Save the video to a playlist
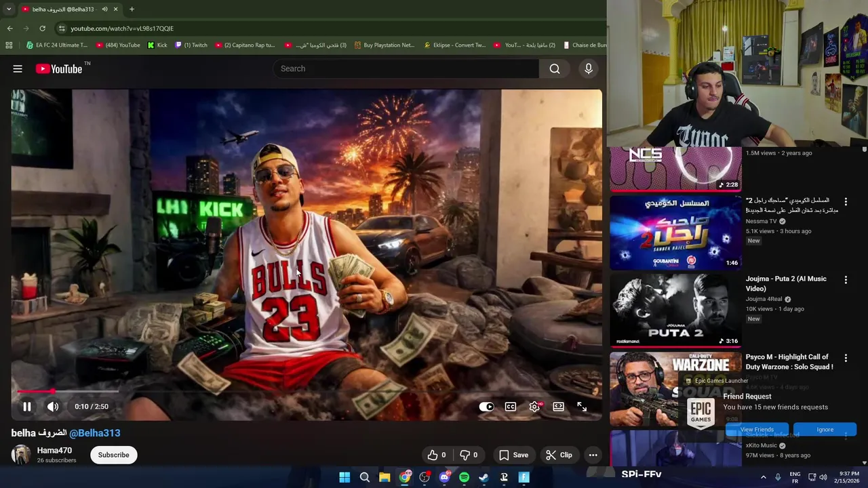This screenshot has height=488, width=868. 513,455
